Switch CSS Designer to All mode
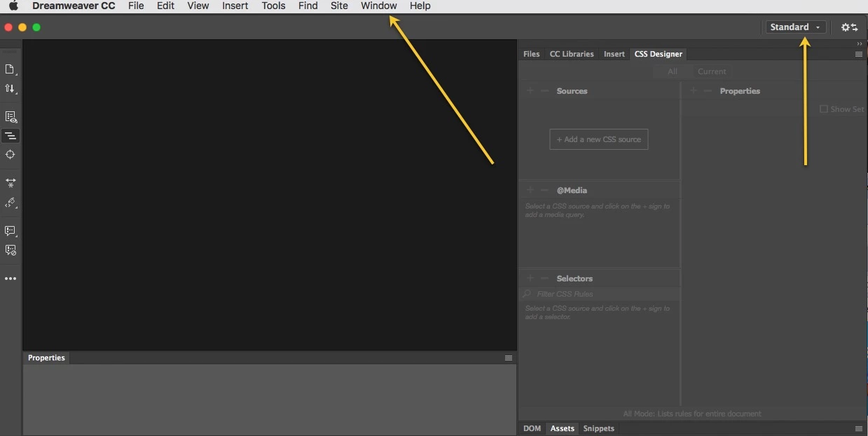 tap(673, 71)
